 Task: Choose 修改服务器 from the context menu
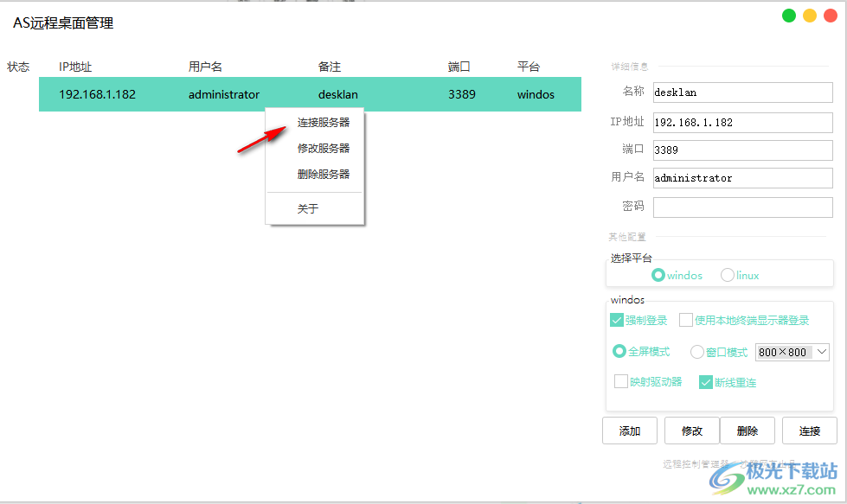[323, 149]
